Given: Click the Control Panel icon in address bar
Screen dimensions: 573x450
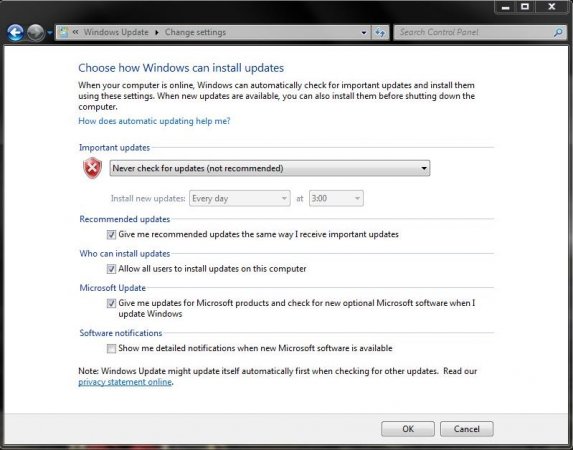Looking at the screenshot, I should pos(64,32).
